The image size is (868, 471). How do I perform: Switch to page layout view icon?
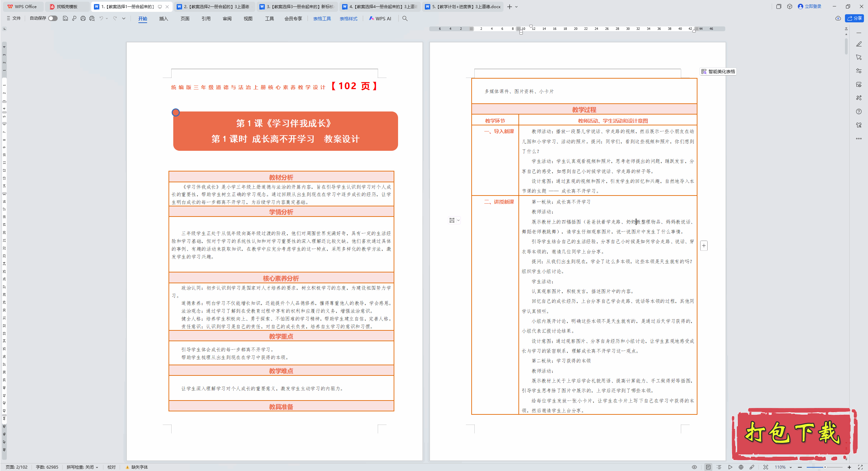(708, 467)
